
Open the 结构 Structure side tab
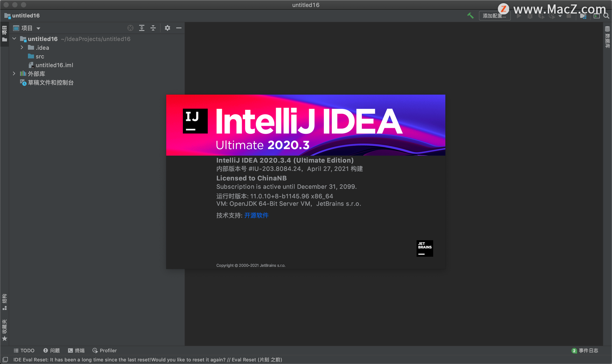pyautogui.click(x=4, y=302)
